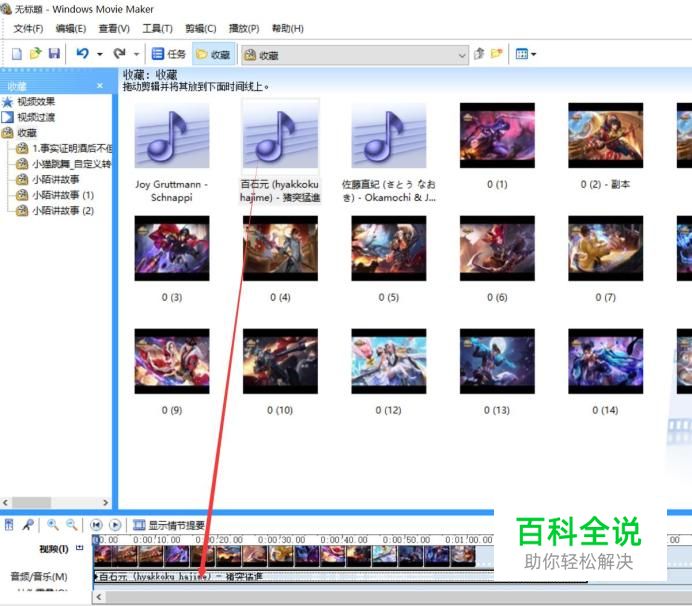
Task: Click the timeline scroll left arrow
Action: (99, 597)
